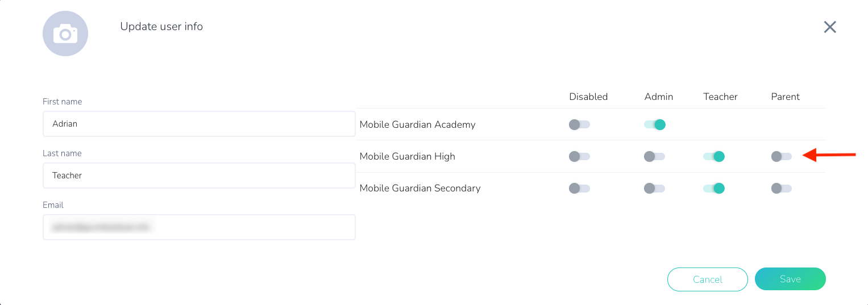Turn off Admin for Mobile Guardian Academy
The image size is (868, 305).
655,124
